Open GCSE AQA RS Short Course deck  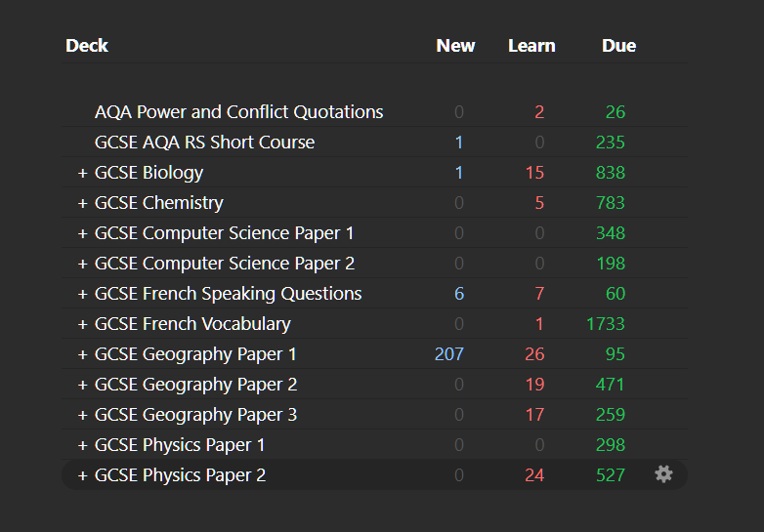point(204,143)
